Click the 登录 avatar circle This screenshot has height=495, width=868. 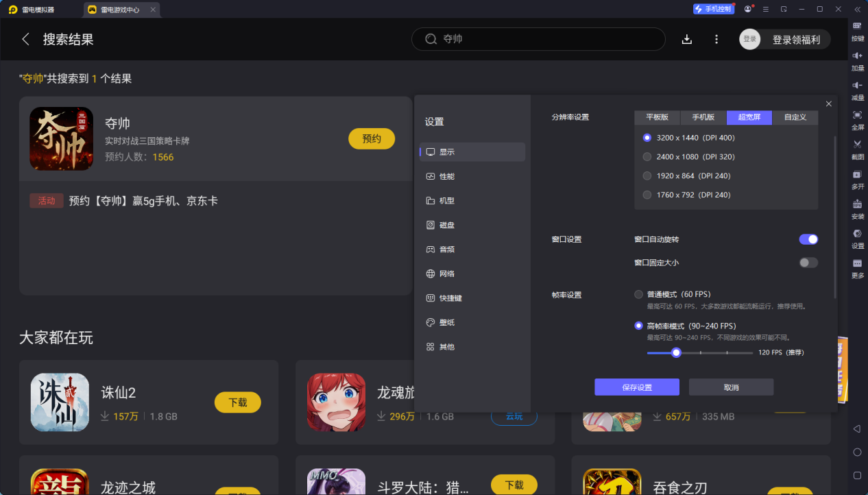tap(750, 39)
